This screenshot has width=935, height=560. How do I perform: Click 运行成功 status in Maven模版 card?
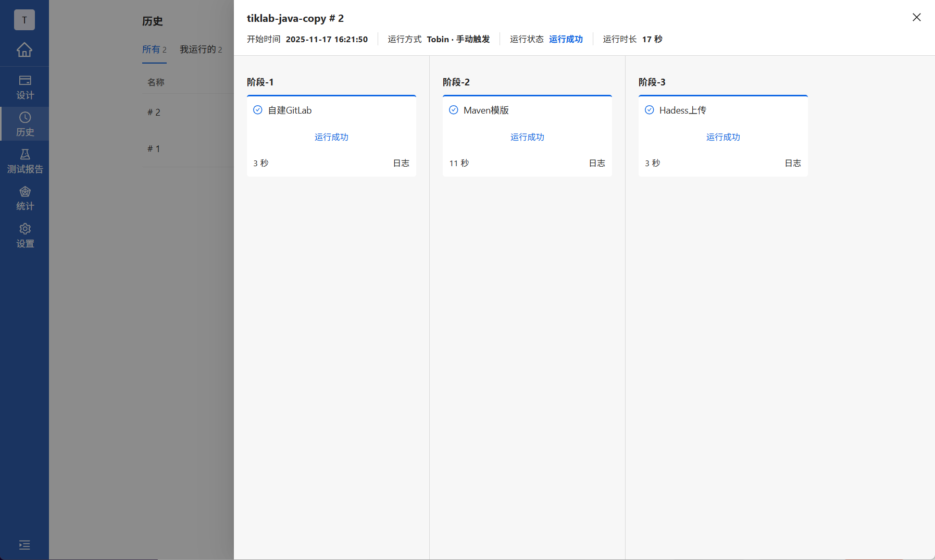pyautogui.click(x=527, y=137)
